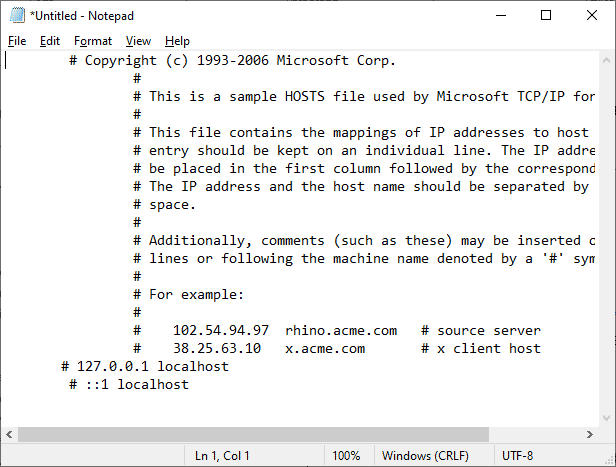Click the vertical scrollbar down arrow
This screenshot has width=616, height=467.
[x=606, y=418]
